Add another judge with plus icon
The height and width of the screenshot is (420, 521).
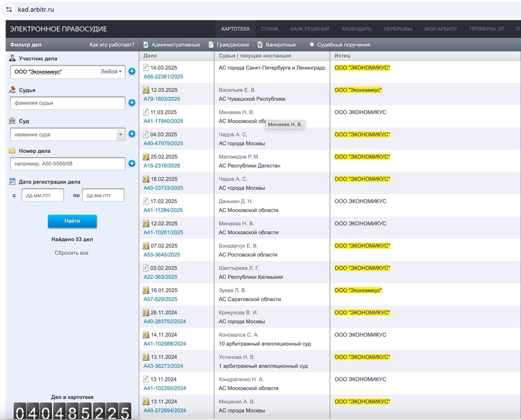pyautogui.click(x=132, y=103)
